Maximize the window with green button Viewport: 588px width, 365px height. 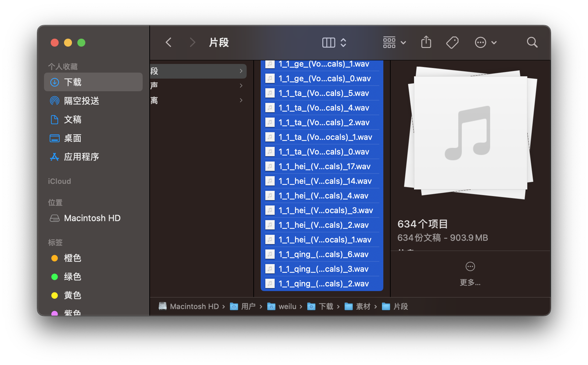81,43
